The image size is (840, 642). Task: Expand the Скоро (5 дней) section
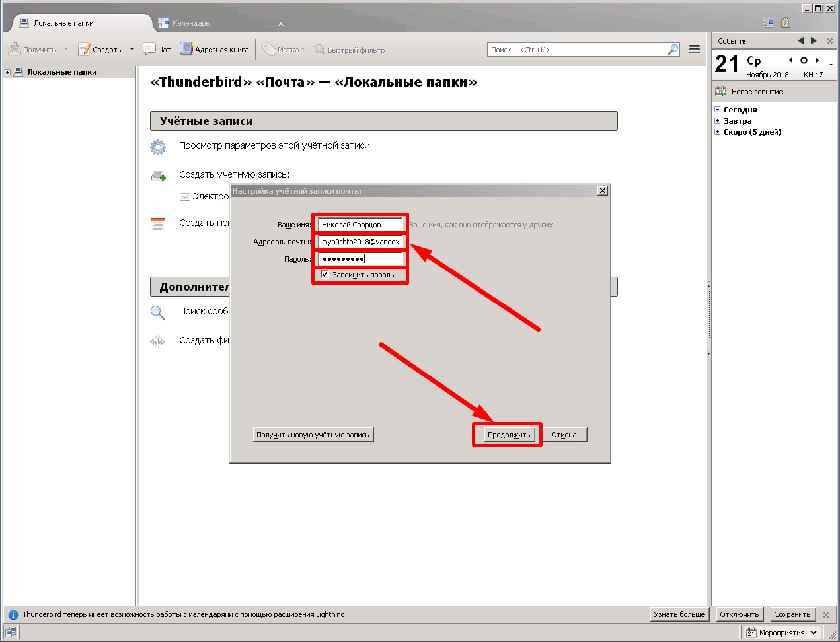[x=718, y=132]
